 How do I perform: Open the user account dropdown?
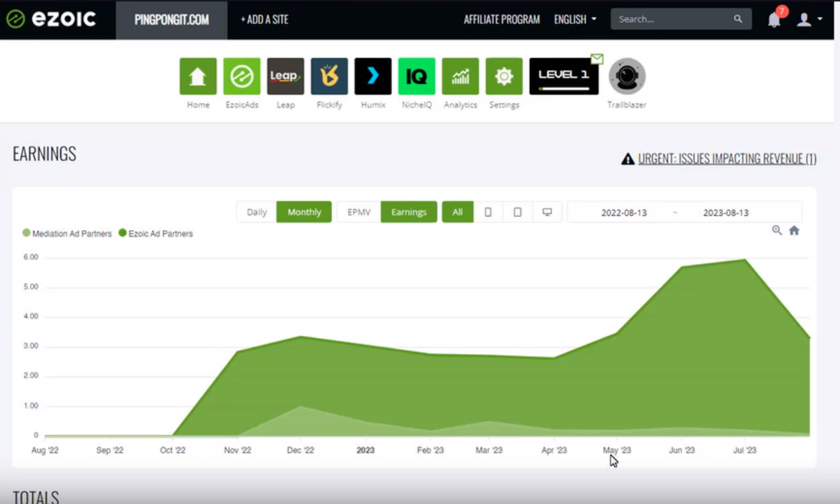point(809,19)
